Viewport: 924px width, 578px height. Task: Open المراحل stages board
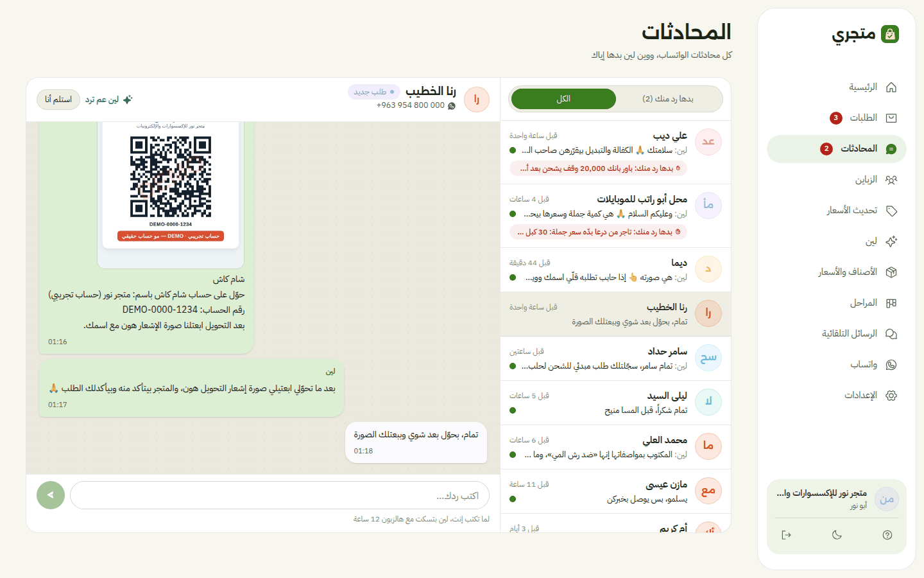click(837, 303)
